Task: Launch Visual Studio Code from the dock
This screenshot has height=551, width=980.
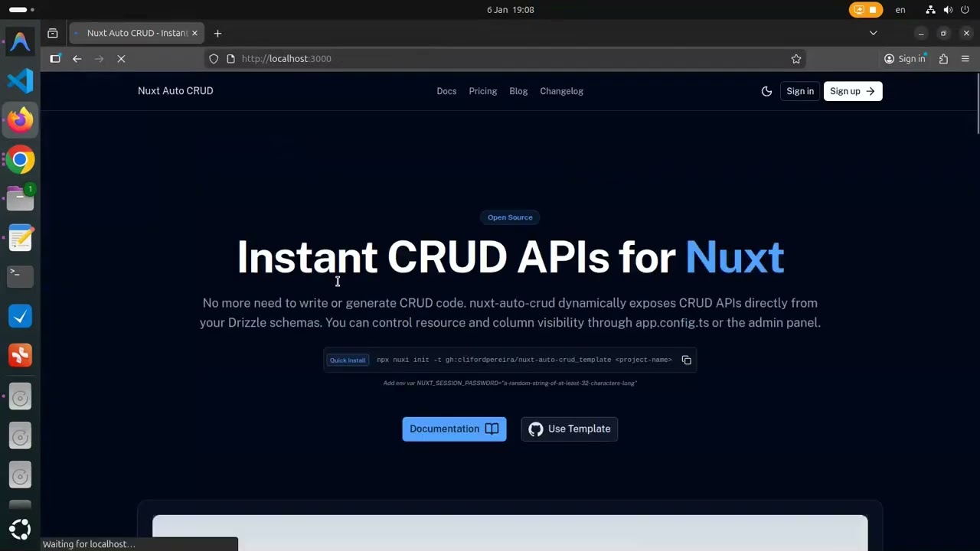Action: click(x=21, y=80)
